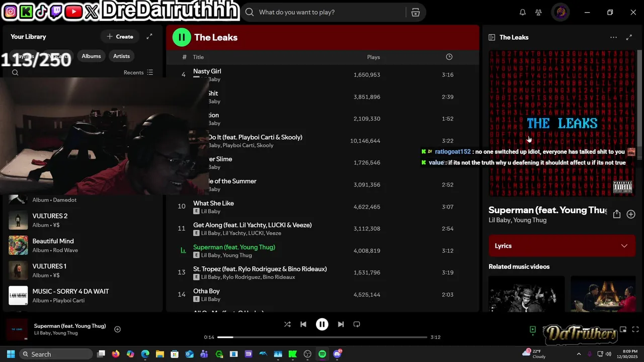Show hidden system tray icons chevron
The image size is (644, 362).
coord(579,354)
